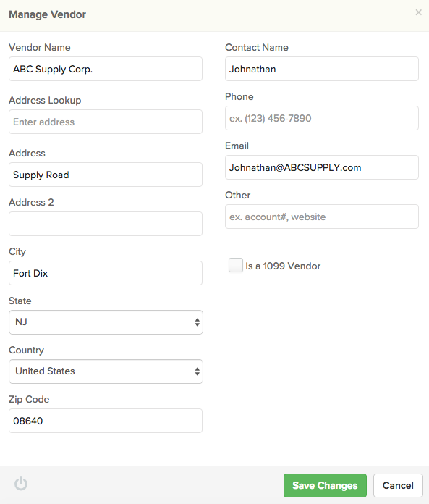Click the Zip Code field
Viewport: 429px width, 504px height.
[x=106, y=421]
